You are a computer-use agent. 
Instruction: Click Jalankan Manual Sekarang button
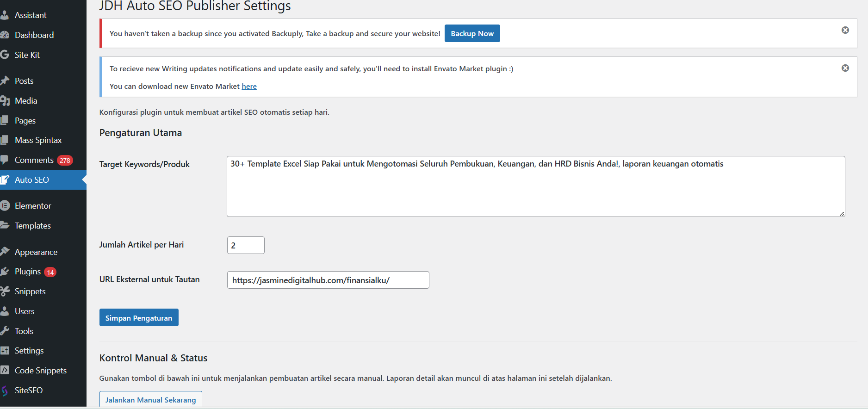click(150, 399)
